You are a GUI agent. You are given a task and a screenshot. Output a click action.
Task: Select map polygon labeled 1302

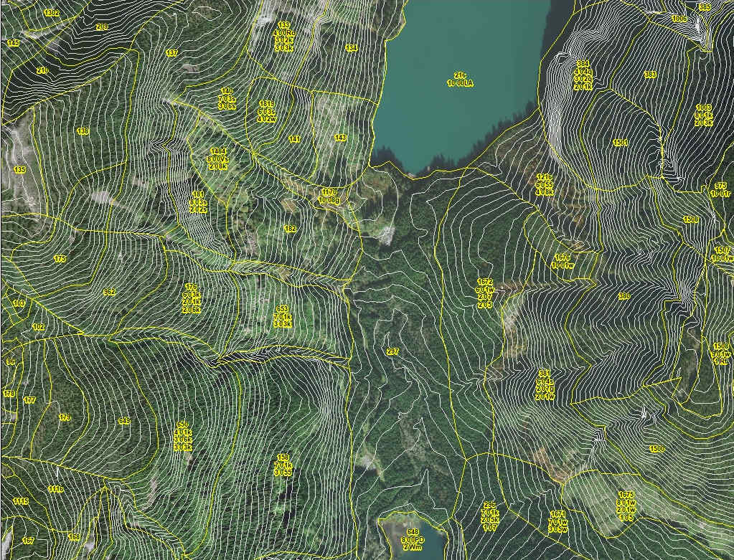coord(52,14)
